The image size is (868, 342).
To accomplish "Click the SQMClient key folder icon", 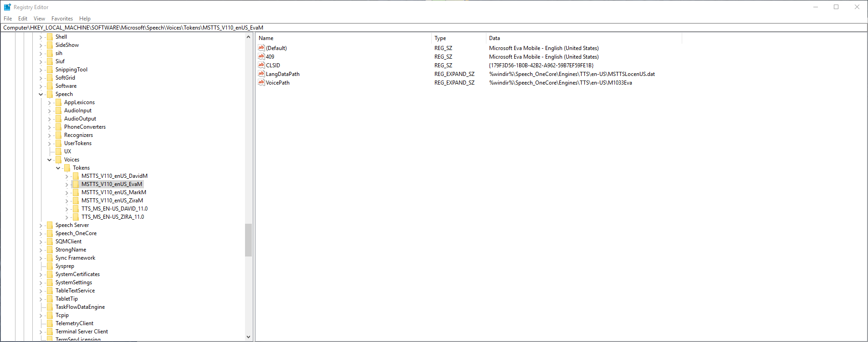I will 50,241.
